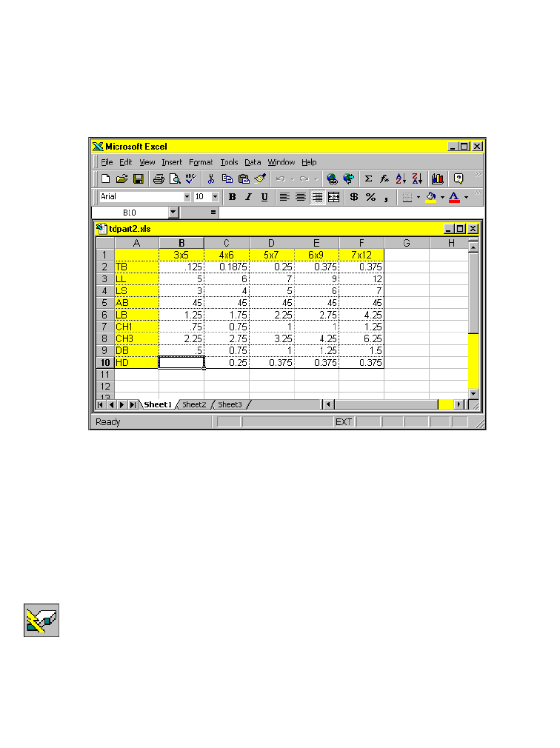Switch to the Sheet3 tab
Image resolution: width=560 pixels, height=748 pixels.
coord(230,404)
